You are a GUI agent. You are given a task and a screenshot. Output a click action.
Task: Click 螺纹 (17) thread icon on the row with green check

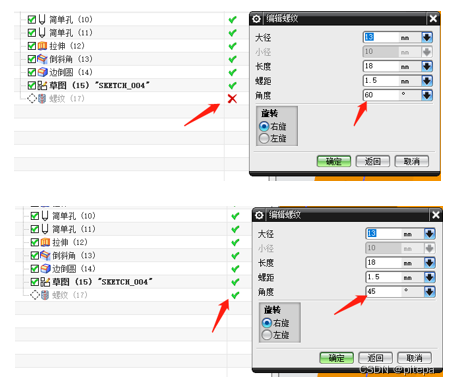(45, 295)
